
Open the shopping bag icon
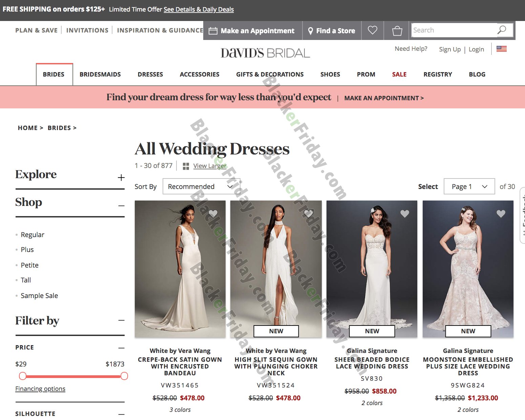tap(397, 31)
